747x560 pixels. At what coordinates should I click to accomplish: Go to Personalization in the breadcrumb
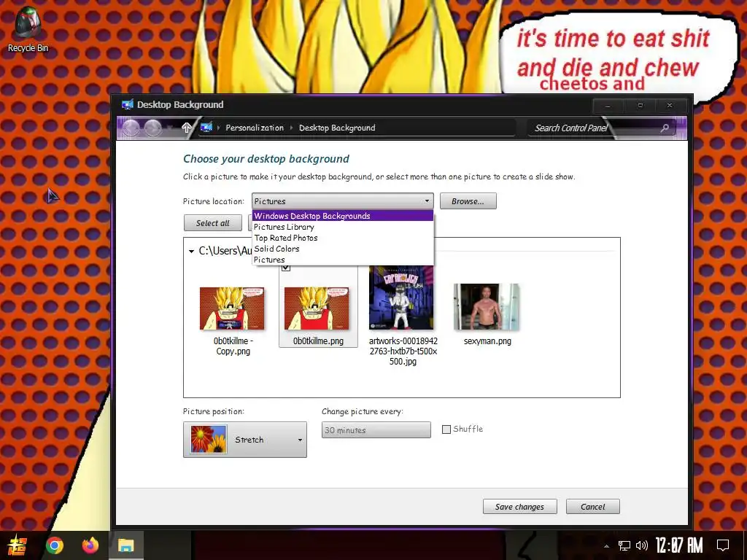[x=255, y=128]
